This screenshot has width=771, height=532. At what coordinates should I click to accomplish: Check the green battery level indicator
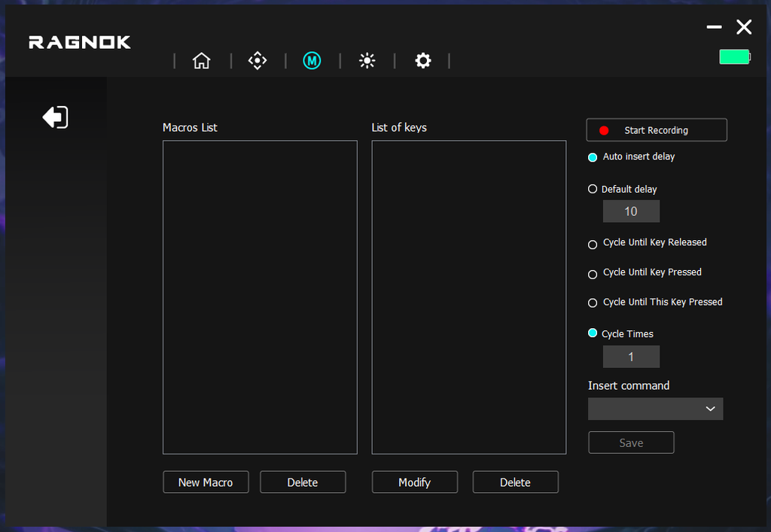735,57
